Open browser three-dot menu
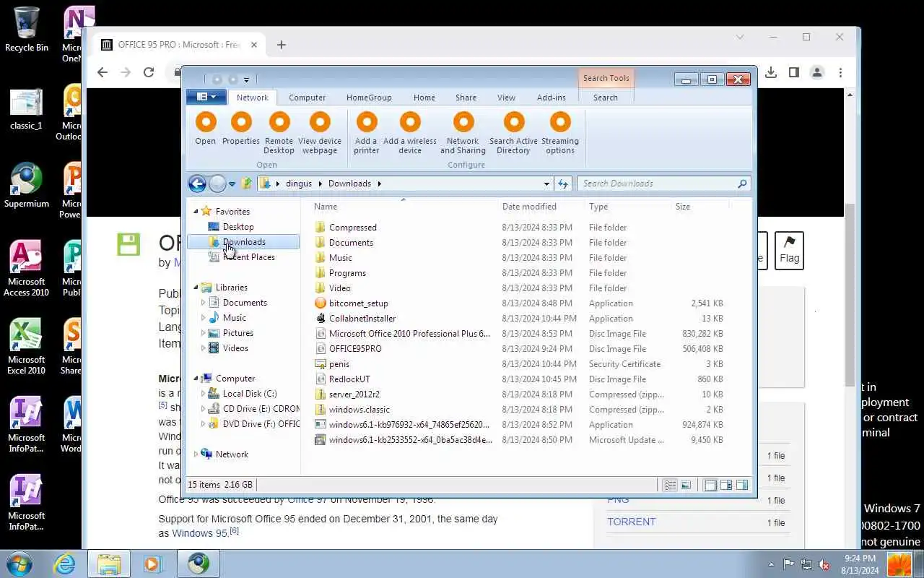 (x=840, y=72)
